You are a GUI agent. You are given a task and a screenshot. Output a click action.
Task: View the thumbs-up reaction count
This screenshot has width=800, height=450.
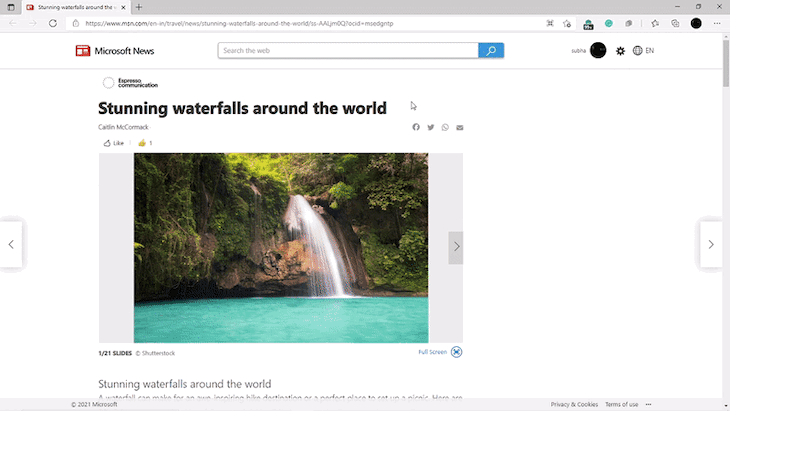click(145, 143)
